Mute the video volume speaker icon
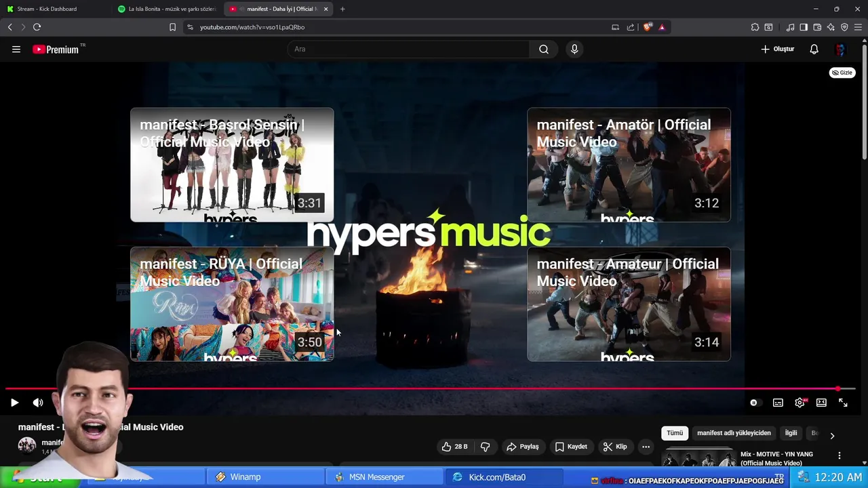Image resolution: width=868 pixels, height=488 pixels. click(38, 403)
